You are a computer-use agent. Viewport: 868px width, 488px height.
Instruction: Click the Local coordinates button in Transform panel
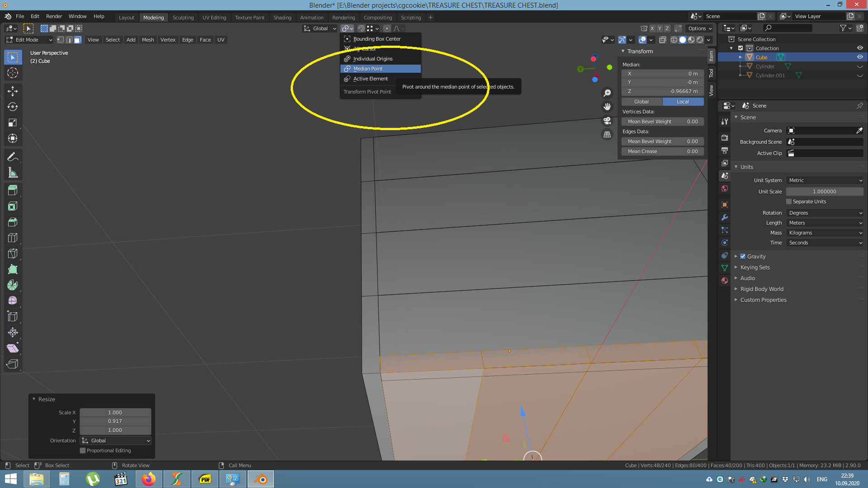point(683,101)
